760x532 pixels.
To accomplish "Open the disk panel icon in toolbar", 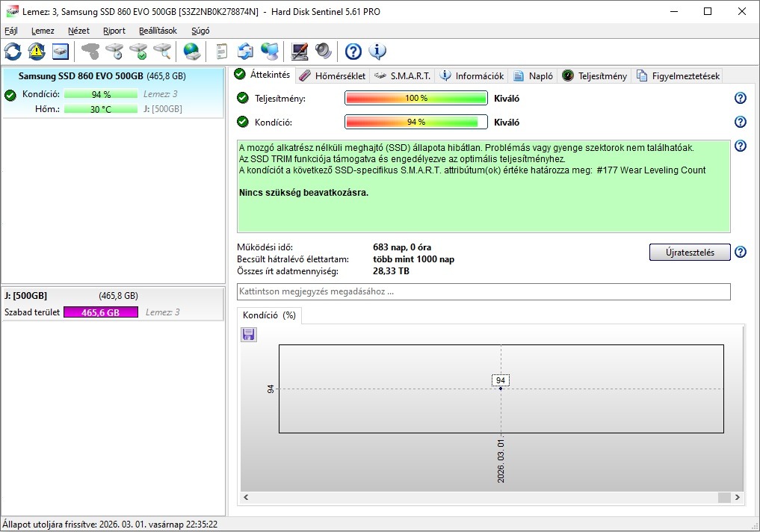I will point(60,51).
